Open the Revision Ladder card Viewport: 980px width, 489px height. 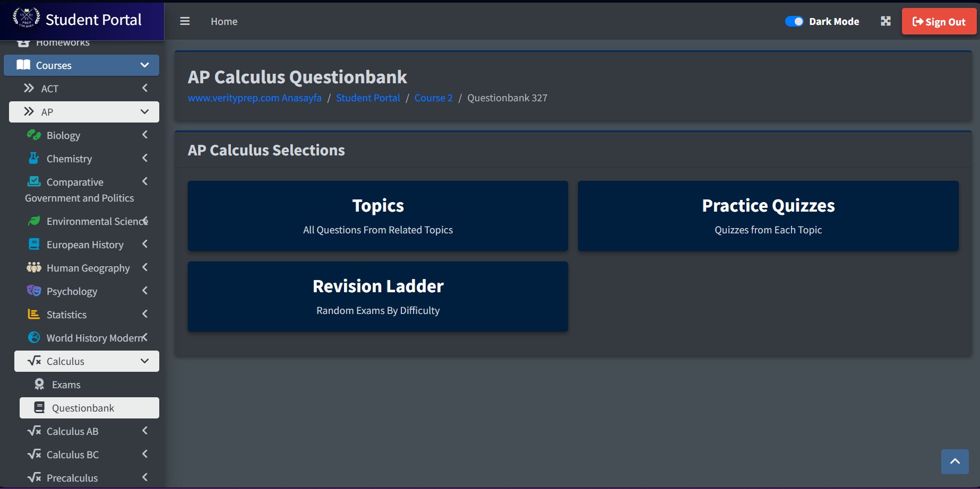tap(378, 296)
